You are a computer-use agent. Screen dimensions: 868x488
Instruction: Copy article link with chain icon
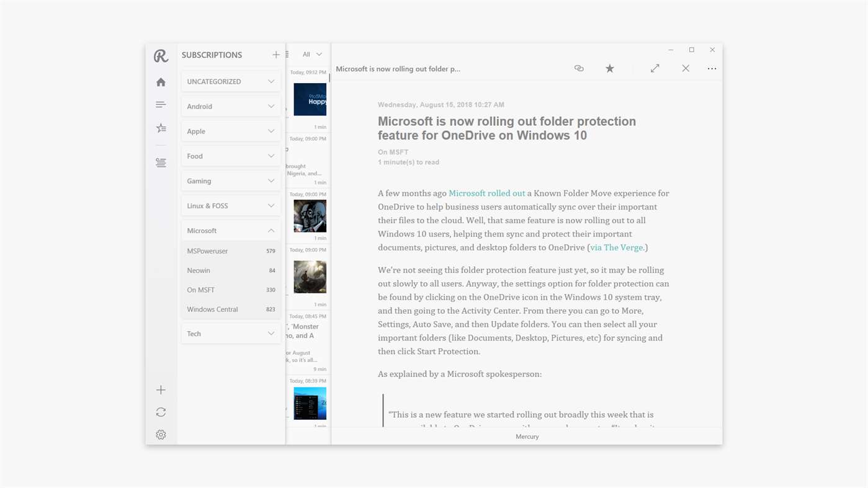(x=579, y=68)
